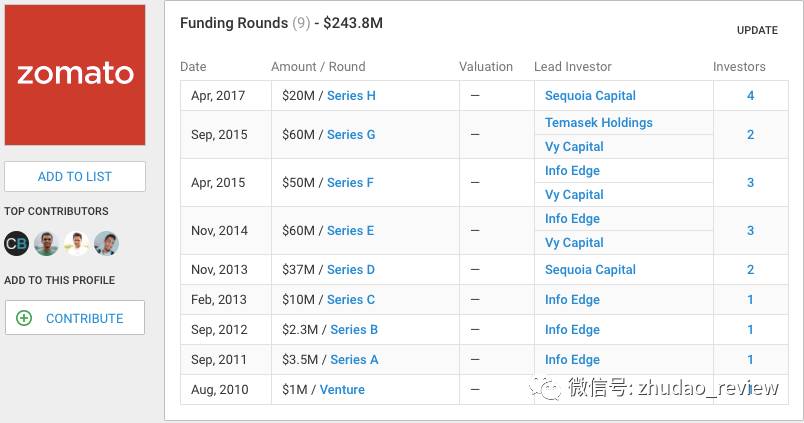Open the Series H round link

(x=351, y=96)
